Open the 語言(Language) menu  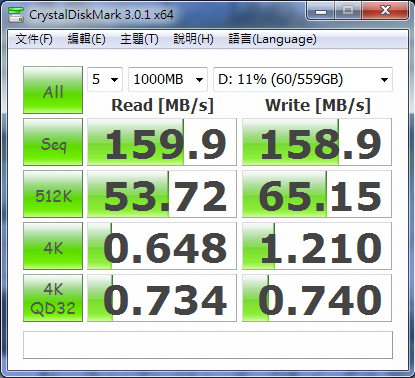point(272,39)
